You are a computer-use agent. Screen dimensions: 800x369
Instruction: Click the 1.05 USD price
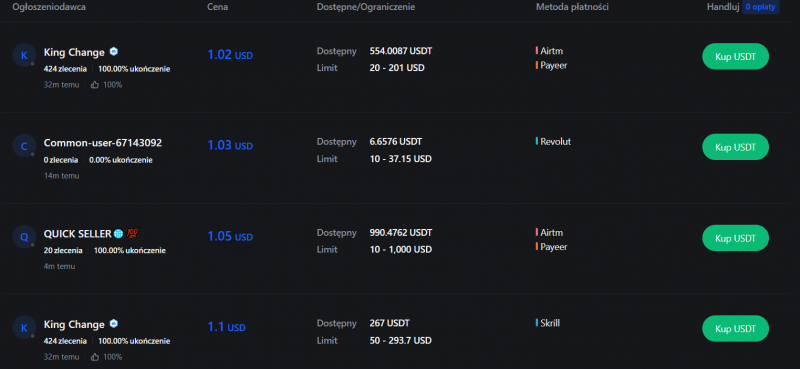pyautogui.click(x=230, y=236)
